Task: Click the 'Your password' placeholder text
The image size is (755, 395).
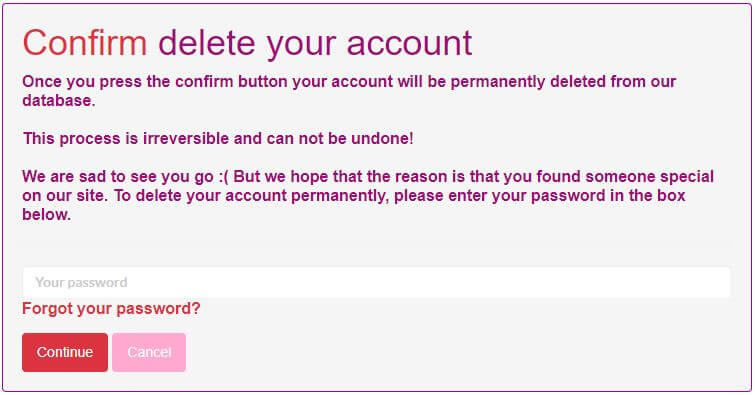Action: click(x=81, y=282)
